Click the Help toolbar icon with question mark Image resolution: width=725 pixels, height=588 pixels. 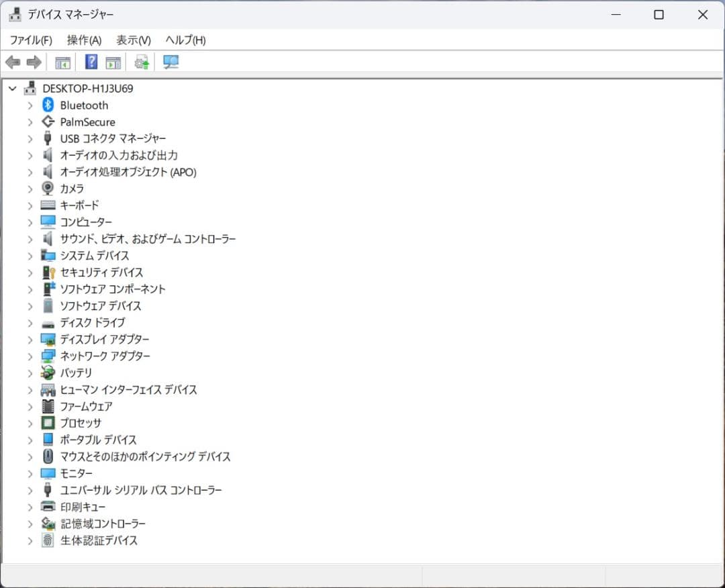(91, 62)
